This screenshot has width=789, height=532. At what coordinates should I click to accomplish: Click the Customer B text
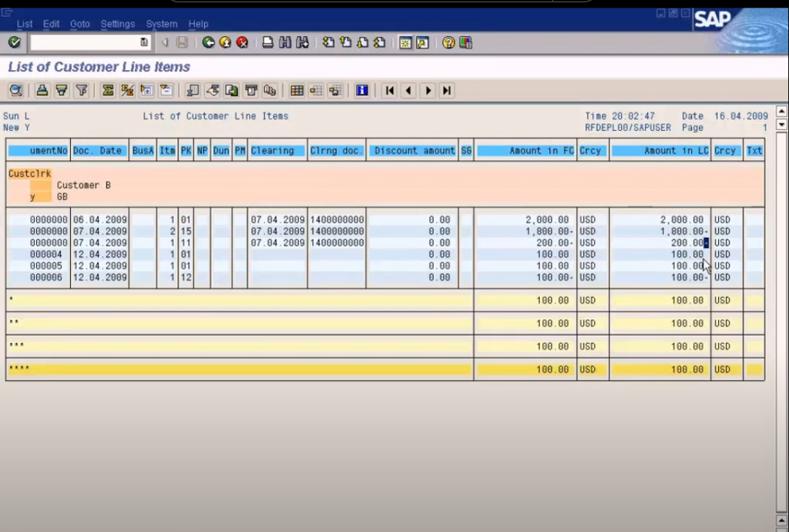(83, 185)
